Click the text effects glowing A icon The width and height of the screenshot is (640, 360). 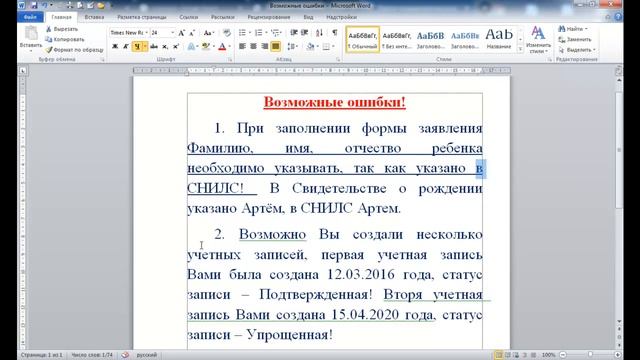click(x=191, y=47)
